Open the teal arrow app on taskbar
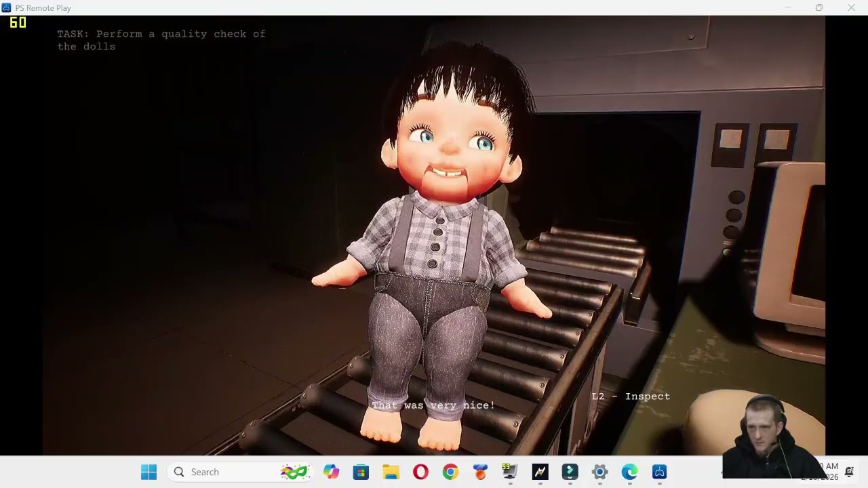The width and height of the screenshot is (868, 488). [570, 472]
